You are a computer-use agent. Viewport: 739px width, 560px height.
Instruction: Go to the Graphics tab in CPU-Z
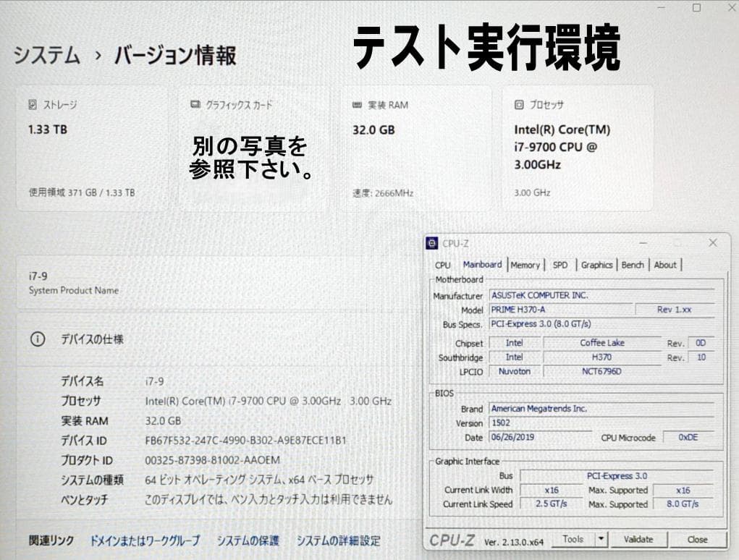coord(596,266)
